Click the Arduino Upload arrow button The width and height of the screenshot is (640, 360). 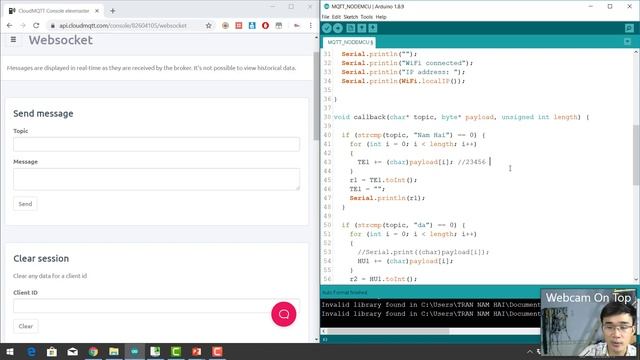tap(338, 28)
